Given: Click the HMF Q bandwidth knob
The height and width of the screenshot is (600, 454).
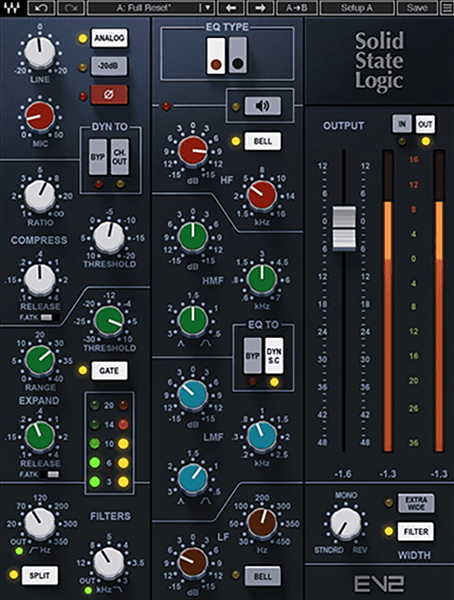Looking at the screenshot, I should tap(193, 320).
